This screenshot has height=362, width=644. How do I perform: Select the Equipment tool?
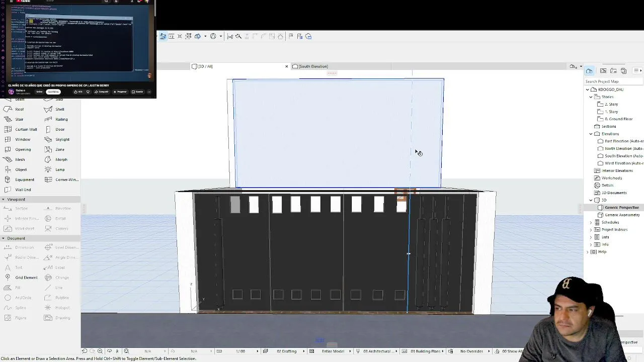[19, 179]
